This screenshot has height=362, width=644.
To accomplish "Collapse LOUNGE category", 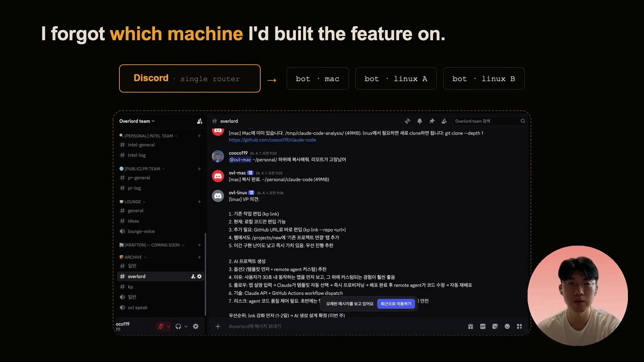I will (x=132, y=202).
